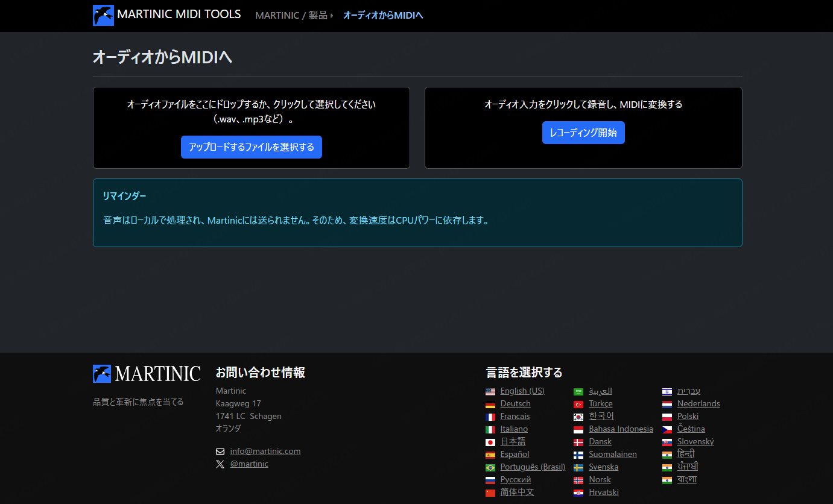Click the Japanese flag icon
Screen dimensions: 833x504
point(490,442)
